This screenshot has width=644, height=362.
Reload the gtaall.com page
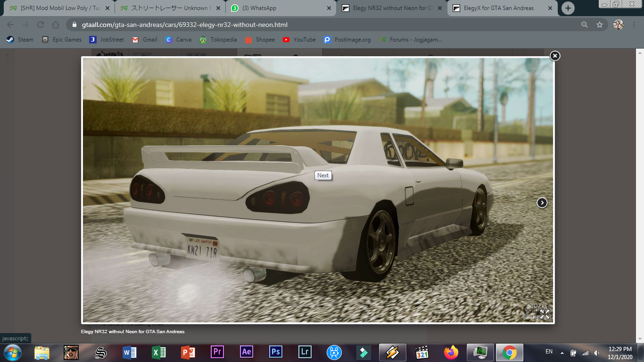41,25
